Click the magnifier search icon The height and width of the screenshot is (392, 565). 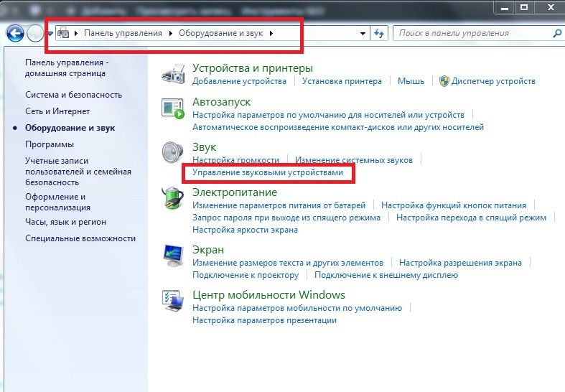click(x=557, y=34)
